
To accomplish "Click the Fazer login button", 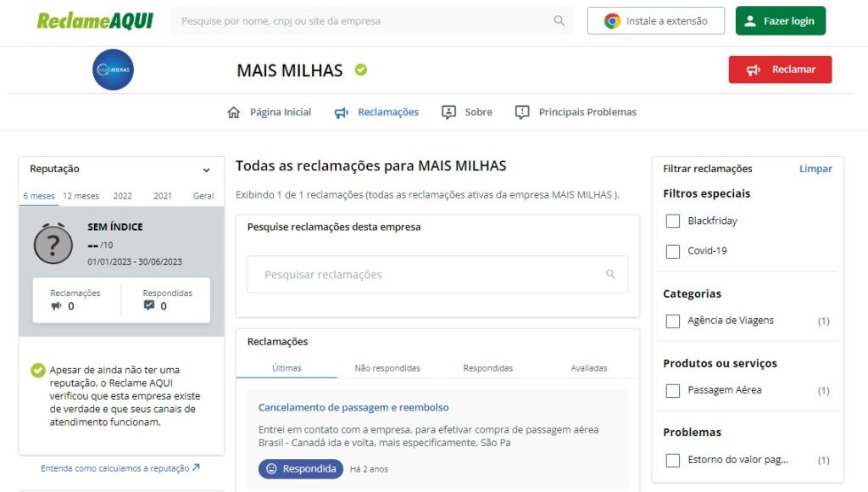I will (x=780, y=21).
